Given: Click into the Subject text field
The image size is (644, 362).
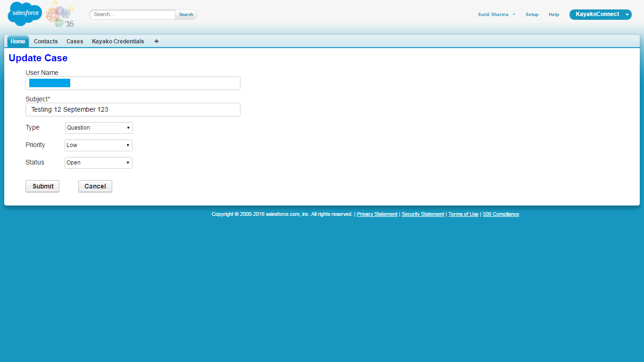Looking at the screenshot, I should [x=133, y=109].
